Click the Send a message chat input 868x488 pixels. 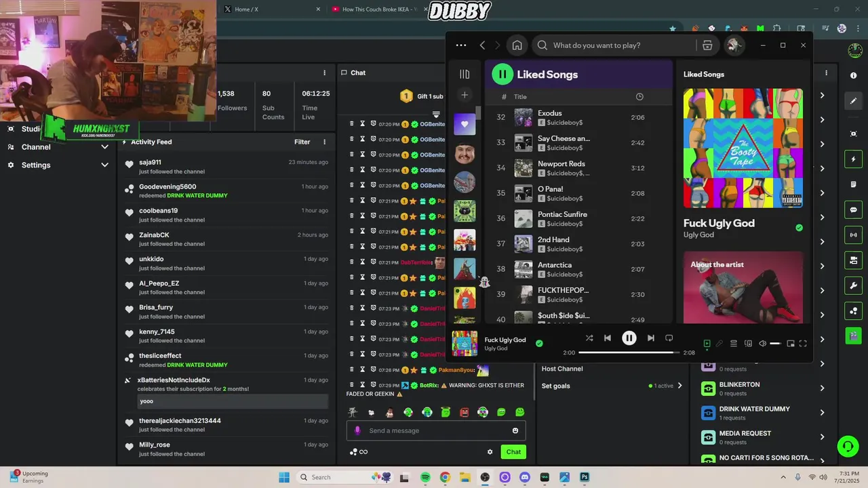pyautogui.click(x=436, y=430)
